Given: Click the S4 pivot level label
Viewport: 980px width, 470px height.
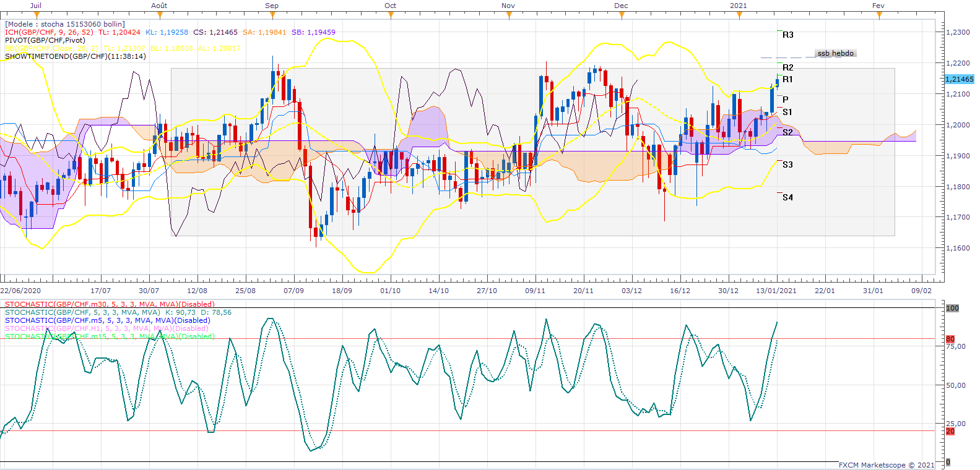Looking at the screenshot, I should pyautogui.click(x=787, y=197).
